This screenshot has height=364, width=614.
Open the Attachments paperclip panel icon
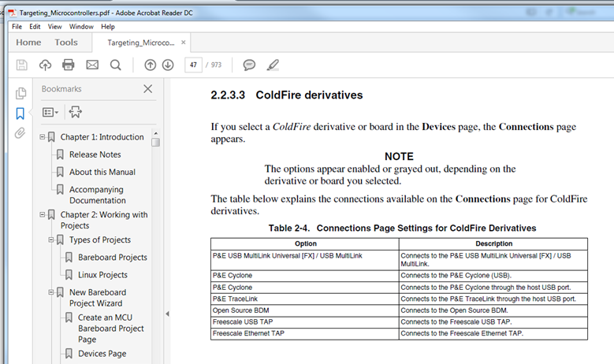(x=20, y=133)
